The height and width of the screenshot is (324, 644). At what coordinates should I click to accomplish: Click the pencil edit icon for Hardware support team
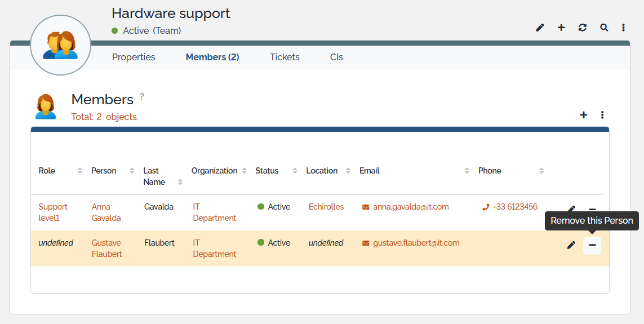(x=540, y=28)
